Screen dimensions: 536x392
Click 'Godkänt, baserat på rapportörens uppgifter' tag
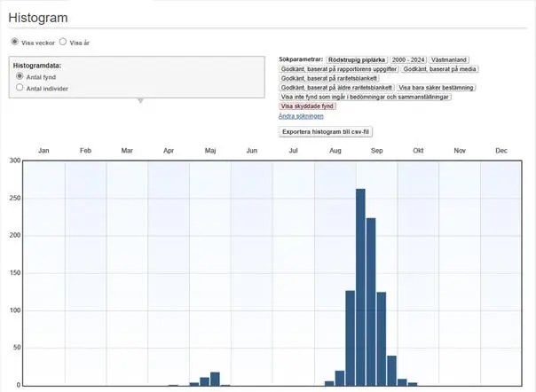pos(338,68)
